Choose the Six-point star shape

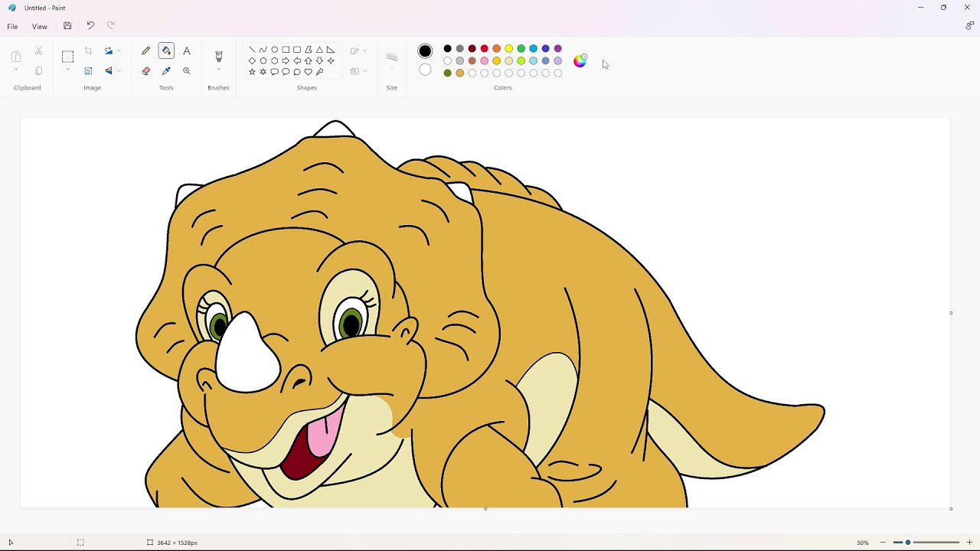263,72
